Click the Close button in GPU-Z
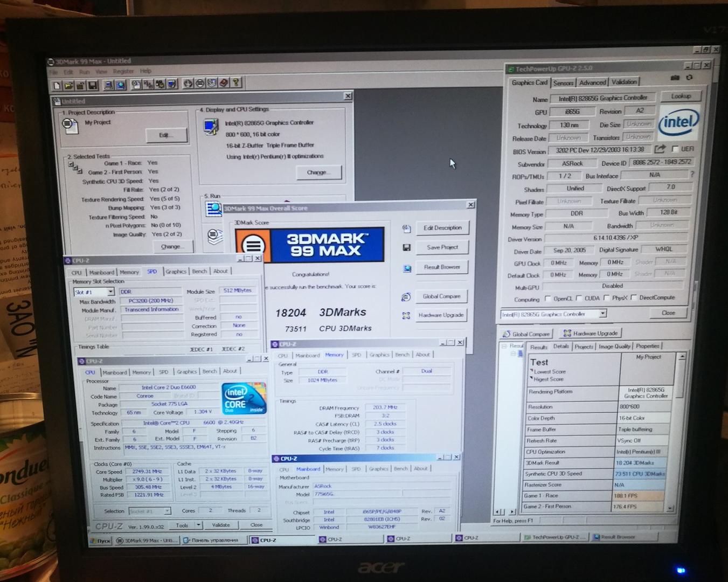728x582 pixels. pyautogui.click(x=668, y=313)
